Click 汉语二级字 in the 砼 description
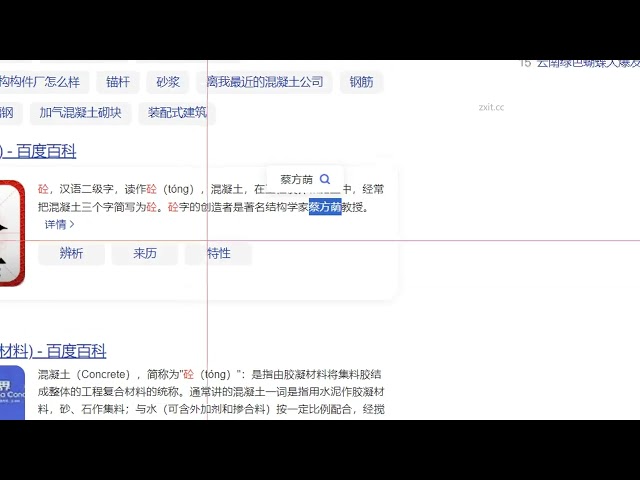Viewport: 640px width, 480px height. 86,189
